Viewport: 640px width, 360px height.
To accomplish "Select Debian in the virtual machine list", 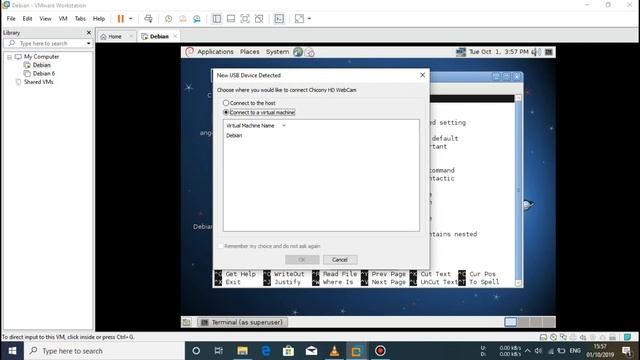I will coord(234,136).
